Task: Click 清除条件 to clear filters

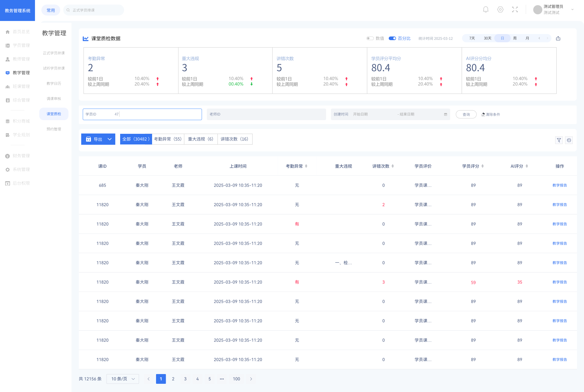Action: [x=491, y=114]
